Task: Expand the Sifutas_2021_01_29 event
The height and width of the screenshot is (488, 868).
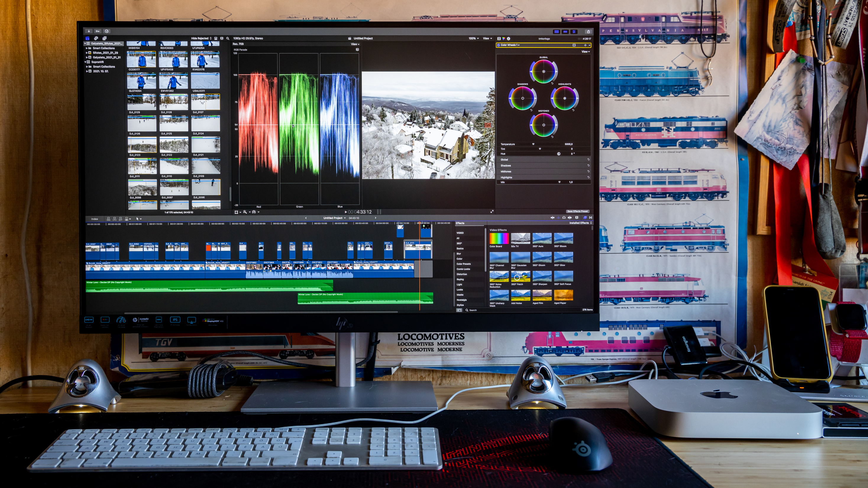Action: coord(87,53)
